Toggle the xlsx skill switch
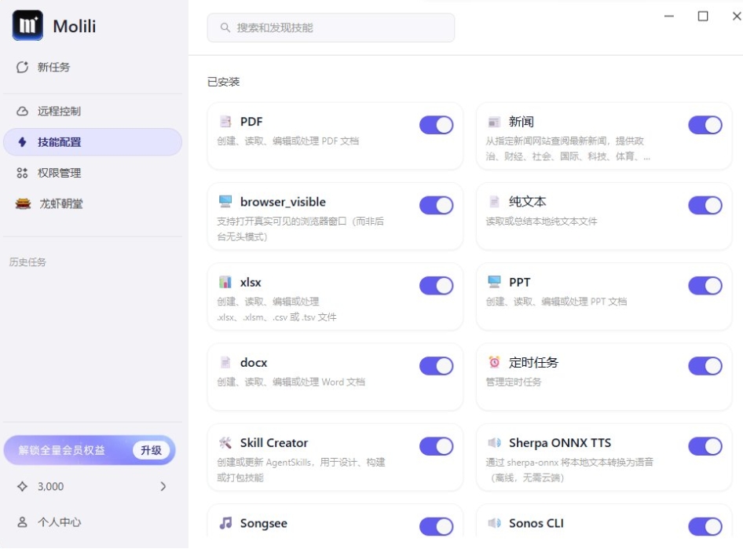743x560 pixels. click(437, 286)
